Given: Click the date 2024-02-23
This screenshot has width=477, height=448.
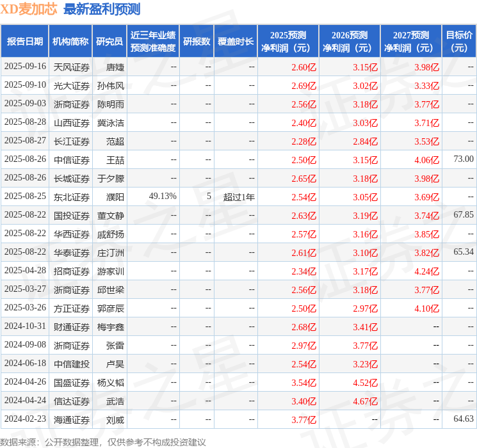Looking at the screenshot, I should coord(25,419).
